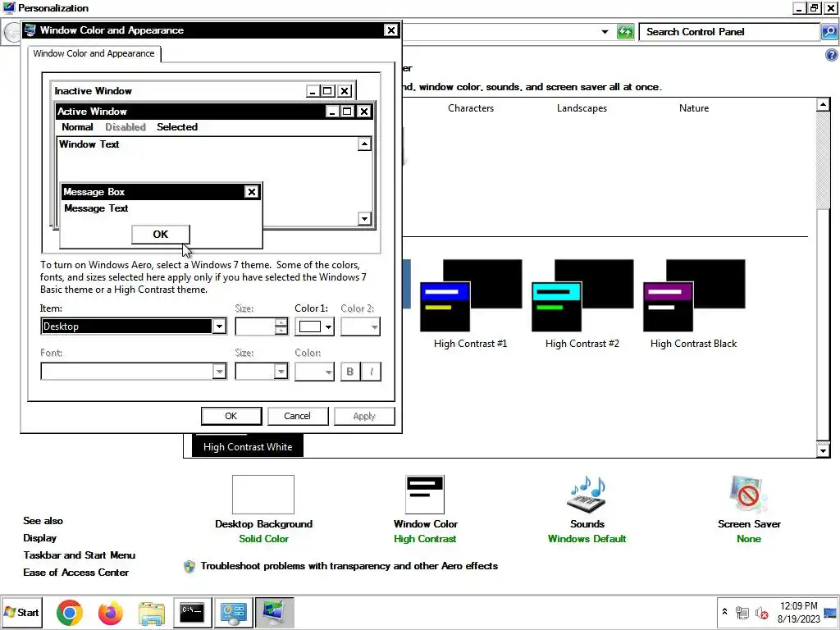Select the High Contrast Black theme
Screen dimensions: 840x630
tap(694, 304)
